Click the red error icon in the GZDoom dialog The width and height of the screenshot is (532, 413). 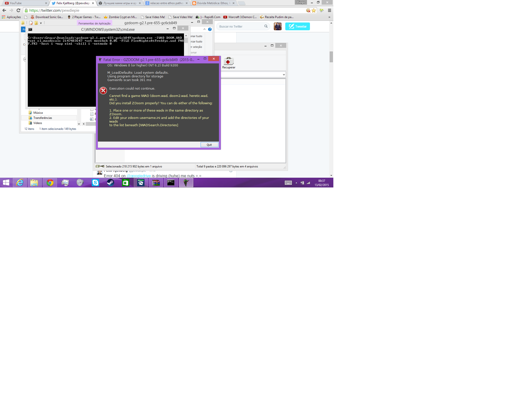point(103,91)
